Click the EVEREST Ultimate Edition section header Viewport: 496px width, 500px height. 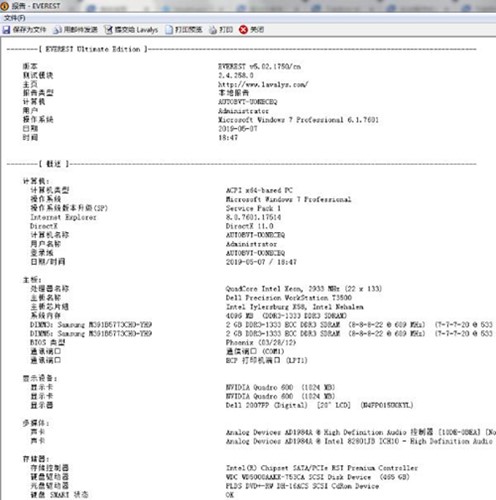tap(93, 49)
